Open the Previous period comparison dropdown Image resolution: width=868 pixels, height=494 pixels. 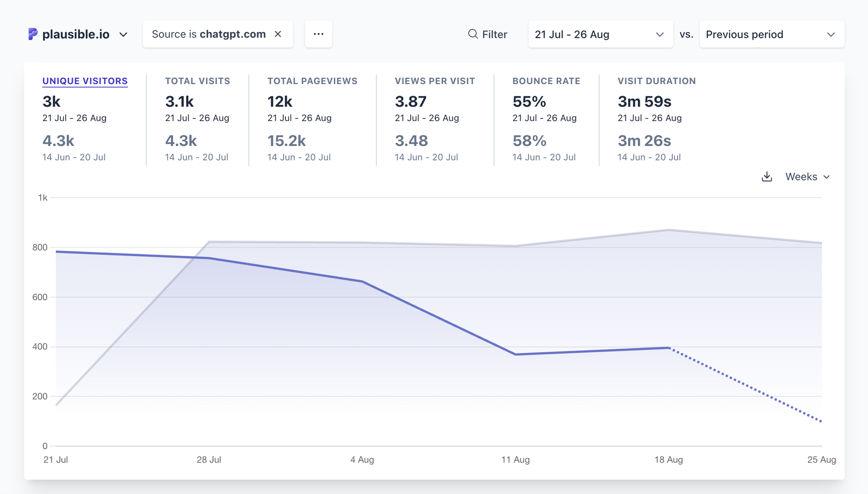(x=771, y=34)
